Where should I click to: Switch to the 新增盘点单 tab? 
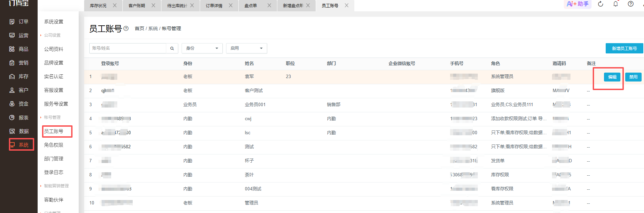pyautogui.click(x=293, y=6)
